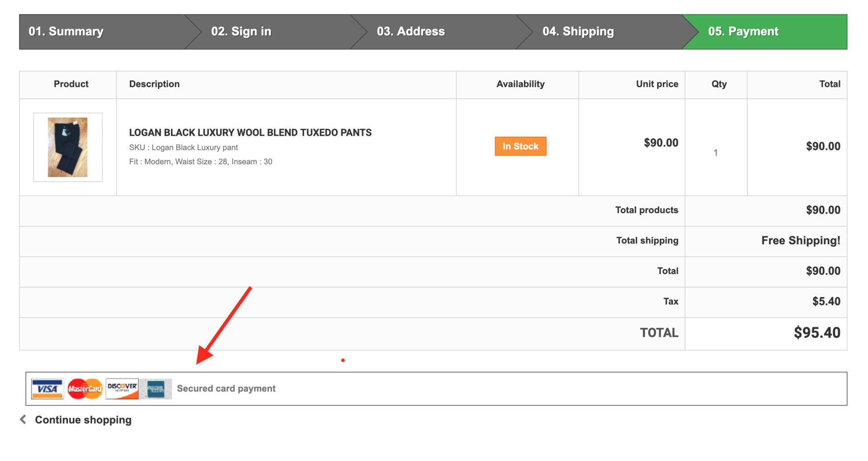
Task: Return to the 04. Shipping step
Action: 578,31
